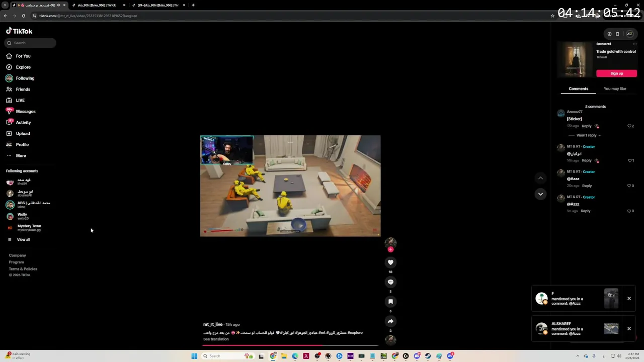The width and height of the screenshot is (644, 362).
Task: Dismiss the F mention notification
Action: tap(629, 299)
